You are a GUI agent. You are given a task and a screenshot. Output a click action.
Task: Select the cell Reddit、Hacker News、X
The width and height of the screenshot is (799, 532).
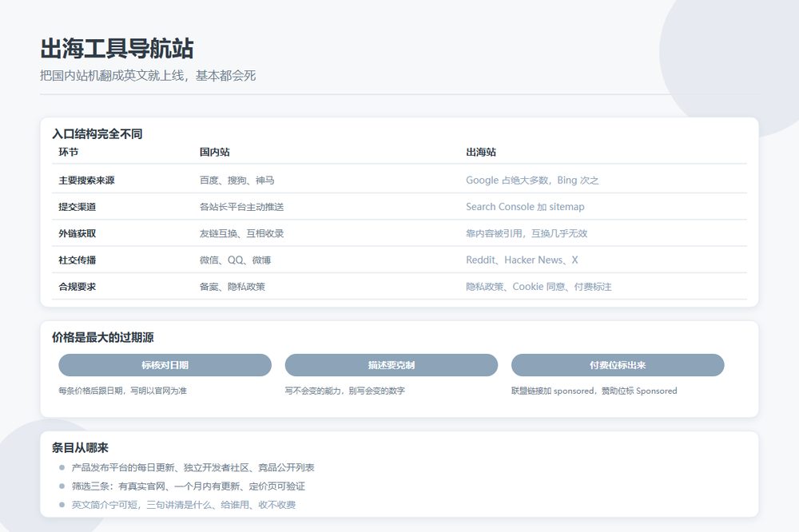coord(522,260)
